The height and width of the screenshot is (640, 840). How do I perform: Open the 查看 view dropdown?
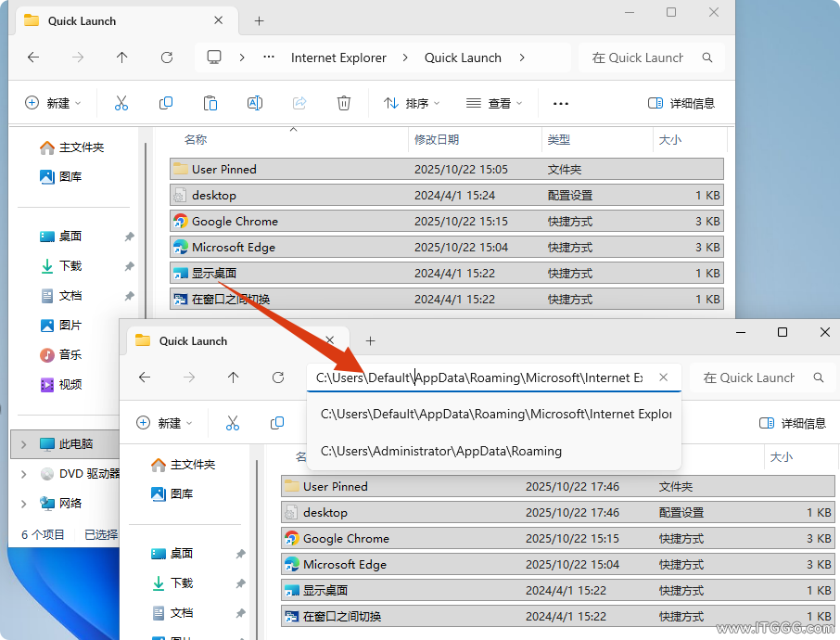coord(494,103)
